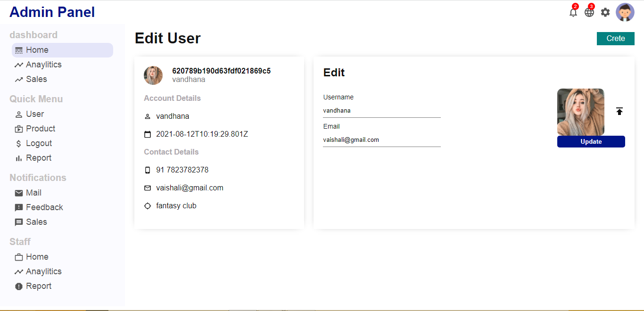Select Home in the dashboard menu

[x=38, y=50]
